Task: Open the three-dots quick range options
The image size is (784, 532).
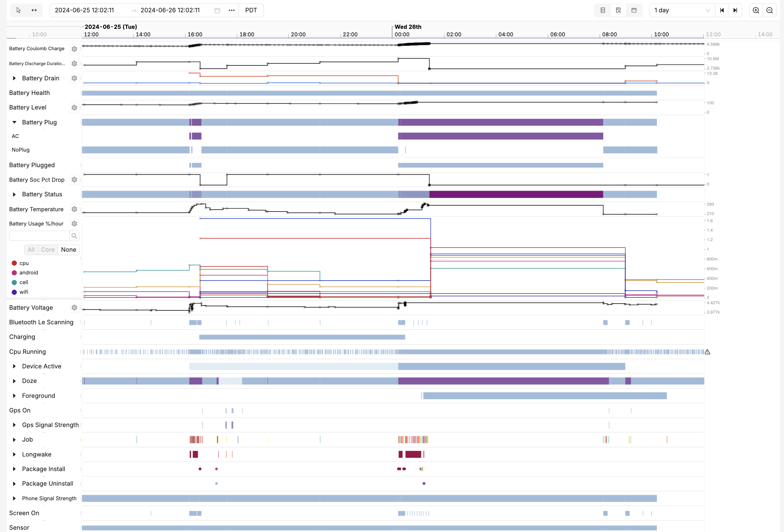Action: coord(232,10)
